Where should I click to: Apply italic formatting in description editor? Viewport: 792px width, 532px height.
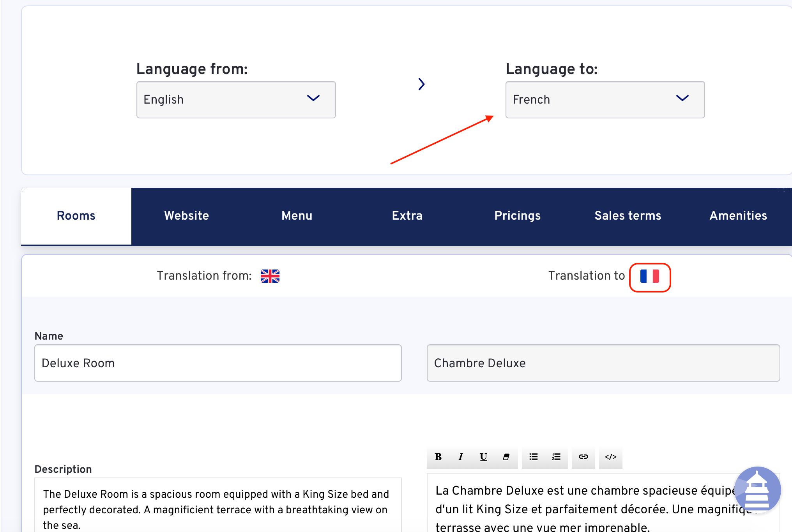click(x=461, y=457)
